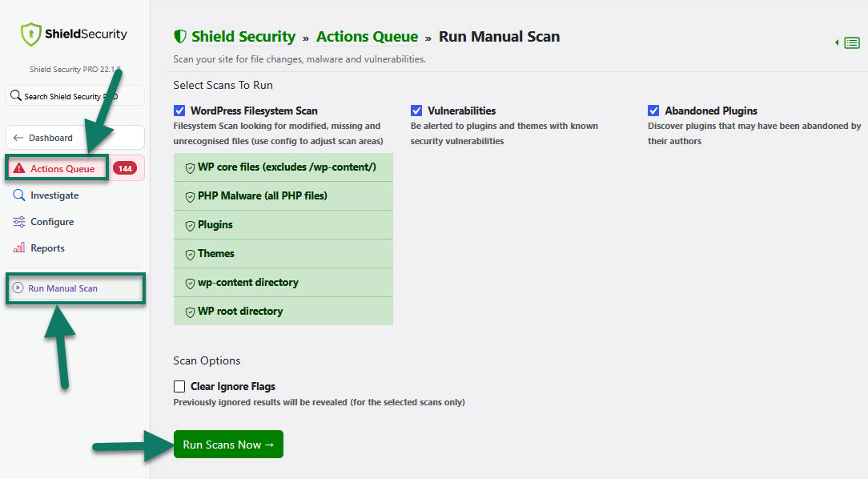The image size is (868, 479).
Task: Click into Search Shield Security field
Action: (75, 96)
